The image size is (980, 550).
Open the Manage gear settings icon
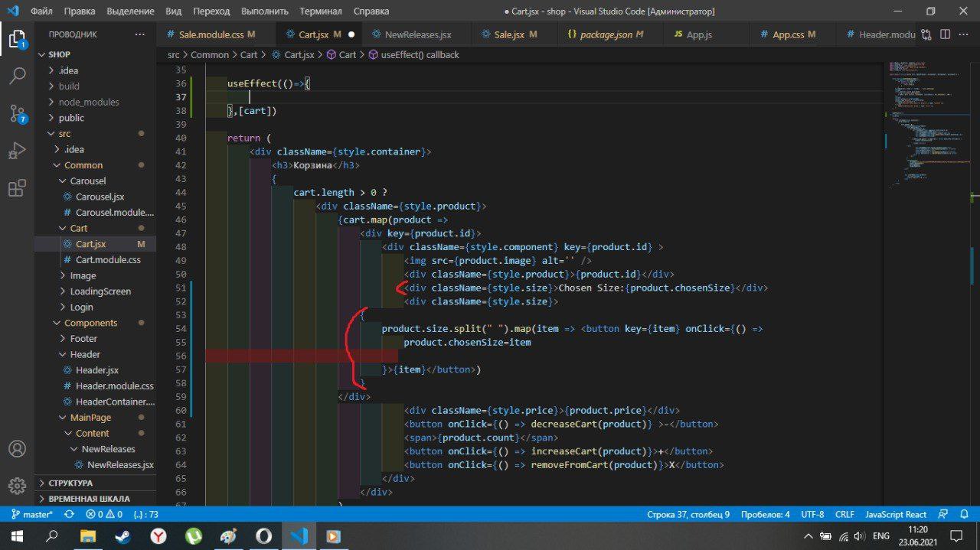tap(17, 486)
